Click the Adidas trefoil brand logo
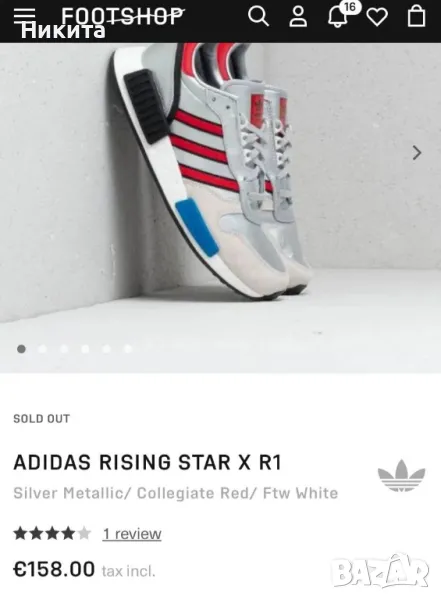This screenshot has width=441, height=600. (x=401, y=476)
